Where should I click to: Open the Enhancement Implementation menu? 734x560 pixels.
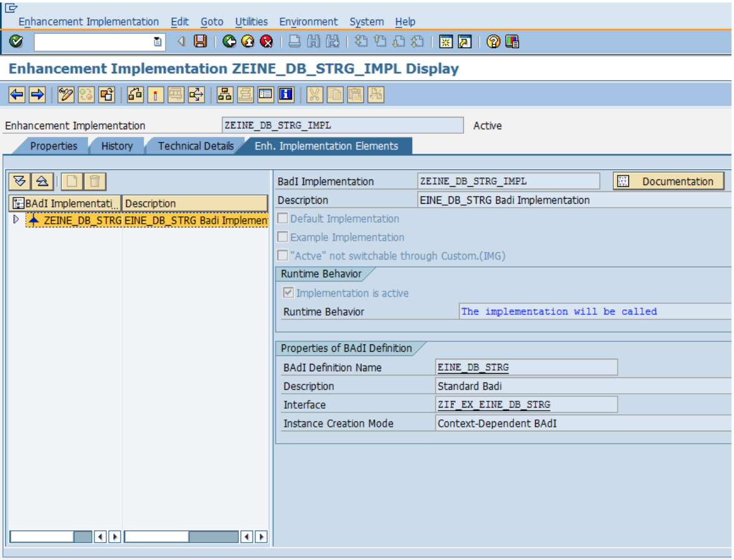[89, 21]
